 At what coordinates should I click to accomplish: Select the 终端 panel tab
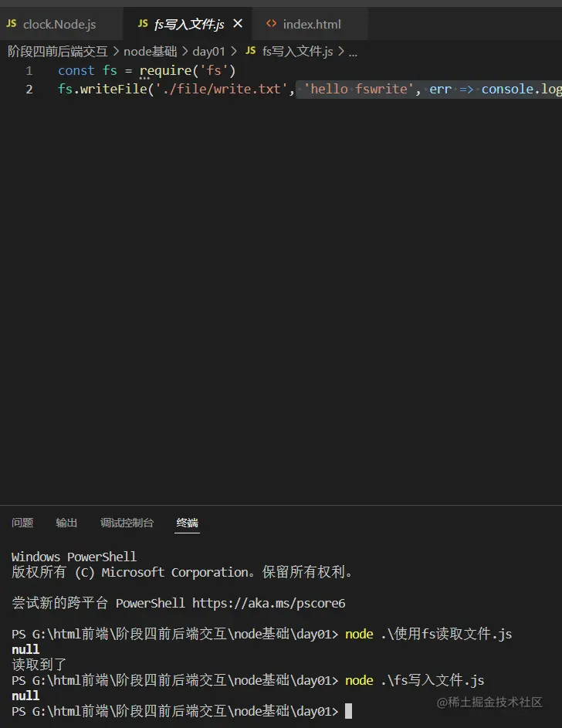point(187,523)
